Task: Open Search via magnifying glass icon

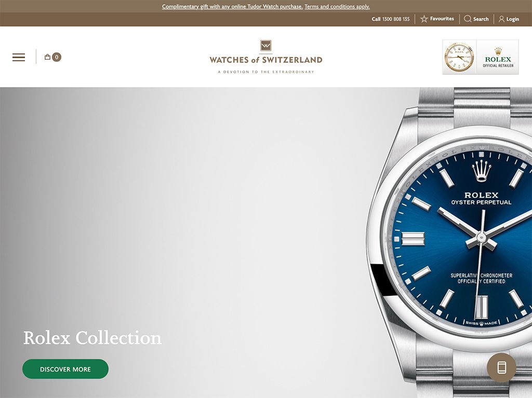Action: [468, 19]
